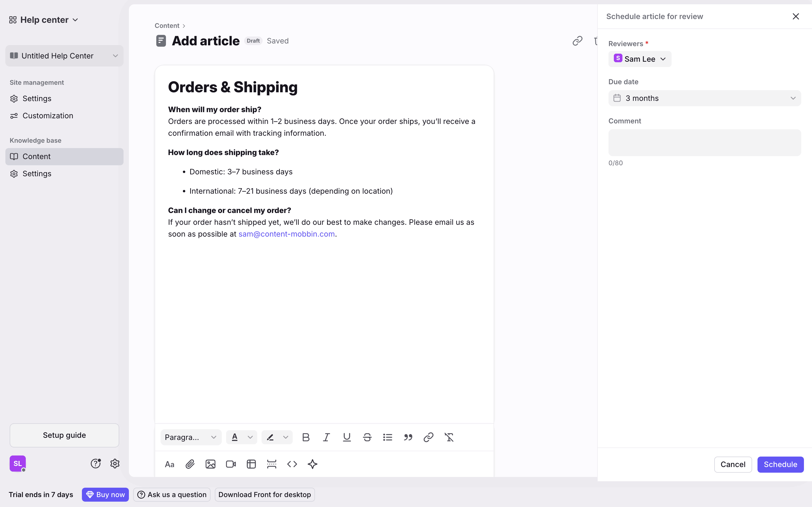Click the underline formatting icon
Image resolution: width=812 pixels, height=507 pixels.
click(x=347, y=437)
